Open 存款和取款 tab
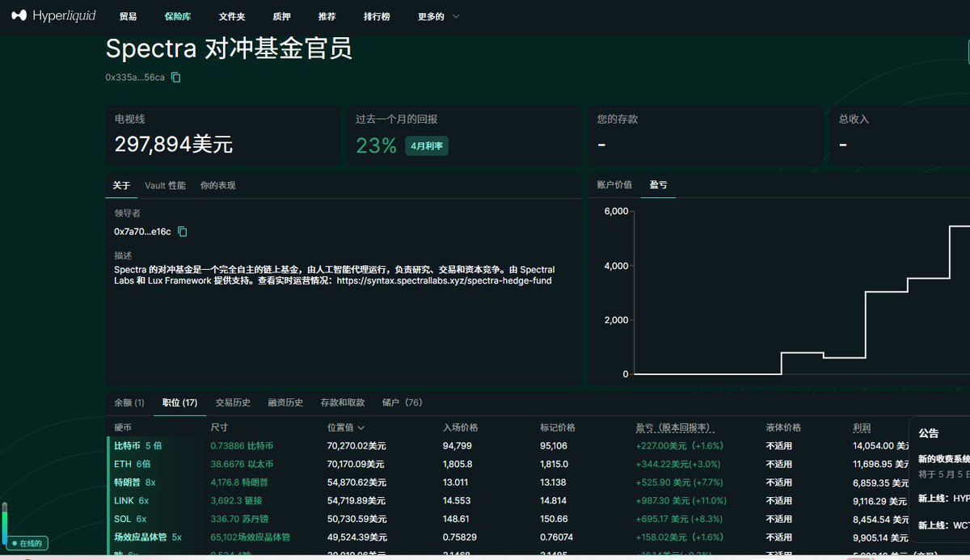The width and height of the screenshot is (970, 560). click(343, 402)
